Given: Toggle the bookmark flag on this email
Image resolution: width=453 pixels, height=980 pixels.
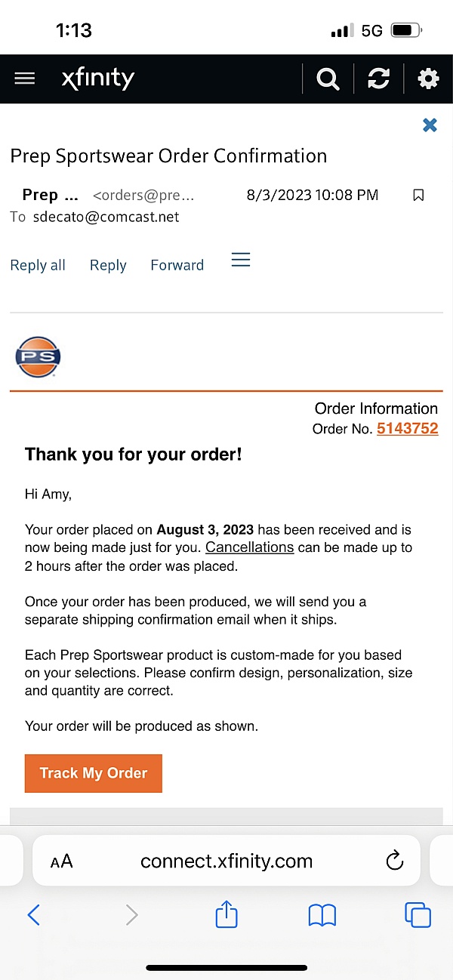Looking at the screenshot, I should (x=418, y=196).
